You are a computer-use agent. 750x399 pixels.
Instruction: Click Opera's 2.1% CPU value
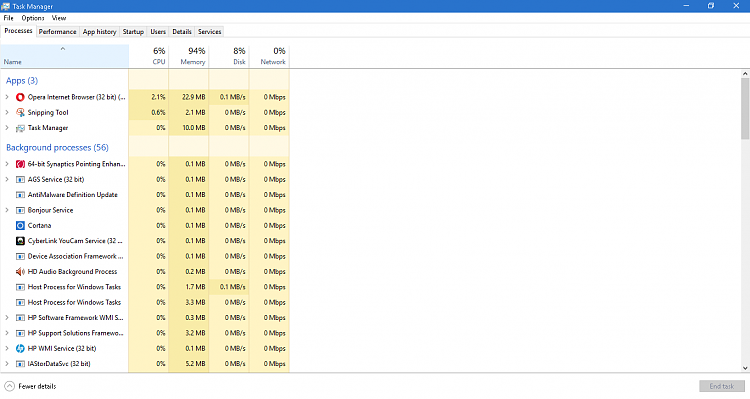coord(158,97)
